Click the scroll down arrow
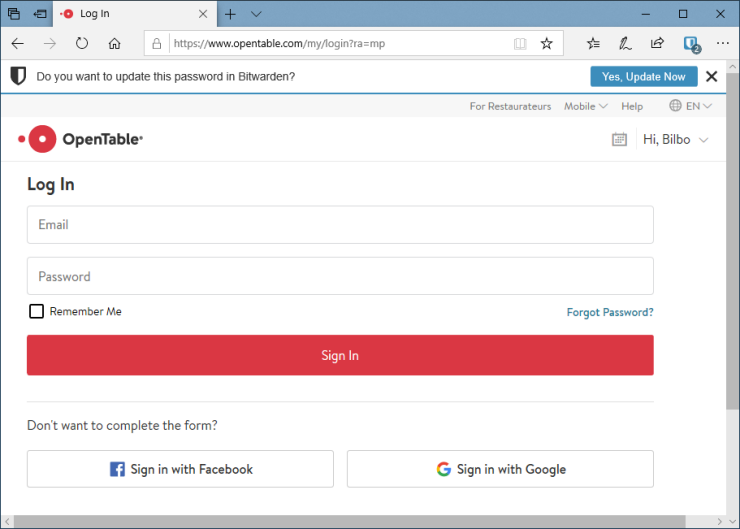Screen dimensions: 740x529 click(733, 521)
